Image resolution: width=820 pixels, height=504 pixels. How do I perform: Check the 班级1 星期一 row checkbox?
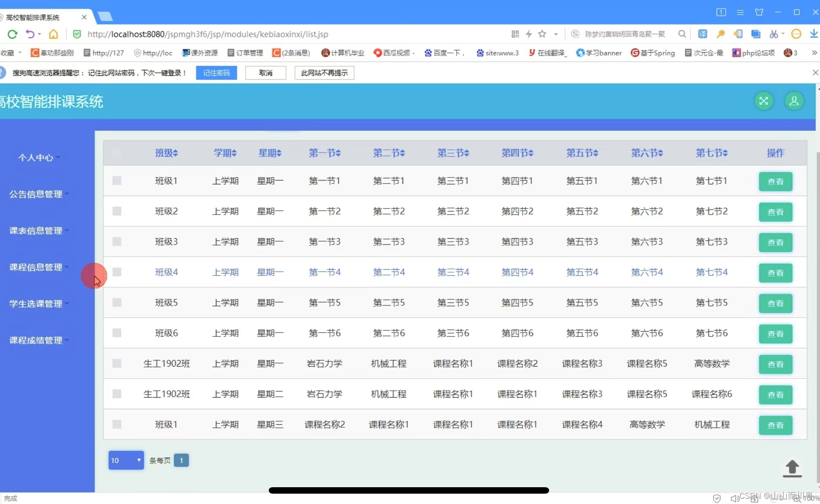pos(117,180)
